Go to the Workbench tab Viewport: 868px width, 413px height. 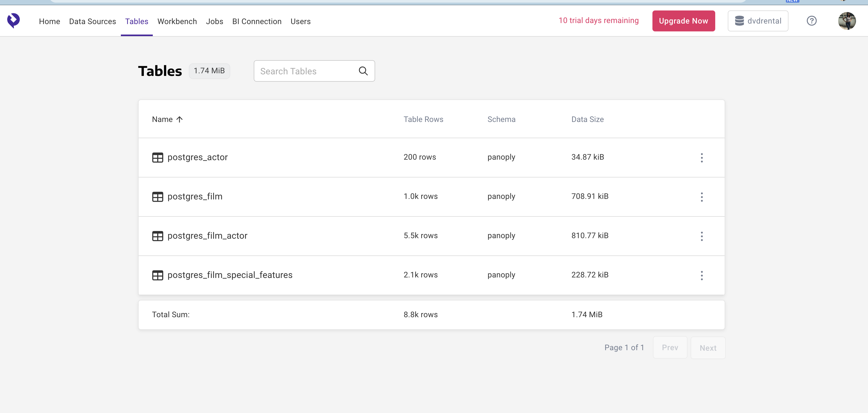(177, 21)
